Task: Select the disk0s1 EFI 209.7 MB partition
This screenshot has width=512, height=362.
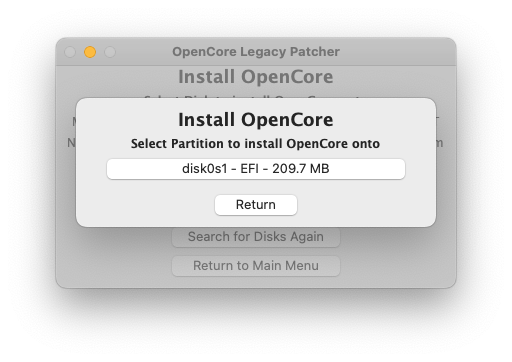Action: pos(256,169)
